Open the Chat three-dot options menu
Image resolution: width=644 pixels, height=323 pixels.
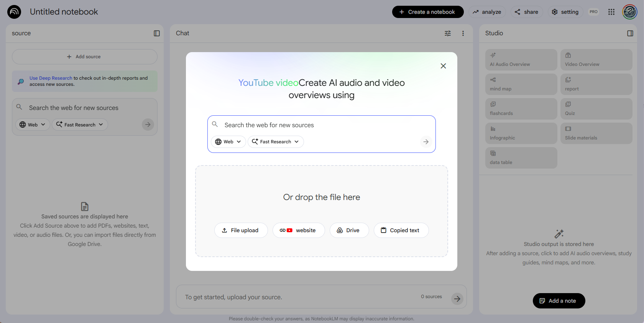click(463, 33)
